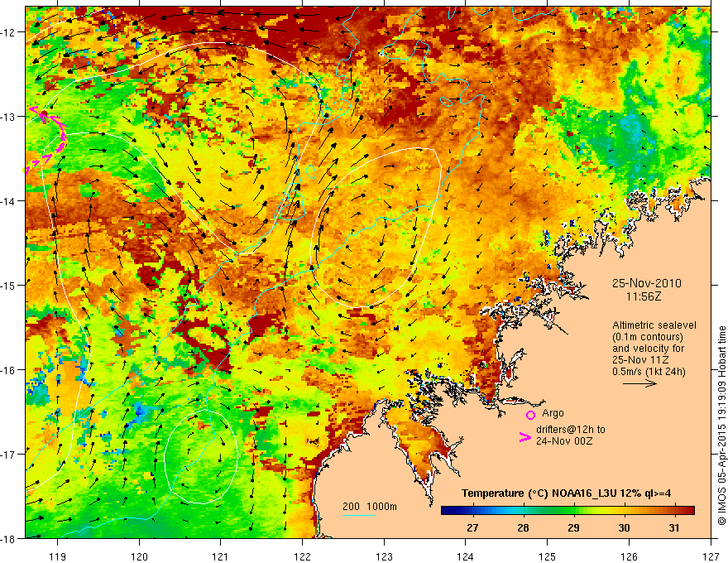Click the color bar value 30
Screen dimensions: 728x563
click(624, 527)
